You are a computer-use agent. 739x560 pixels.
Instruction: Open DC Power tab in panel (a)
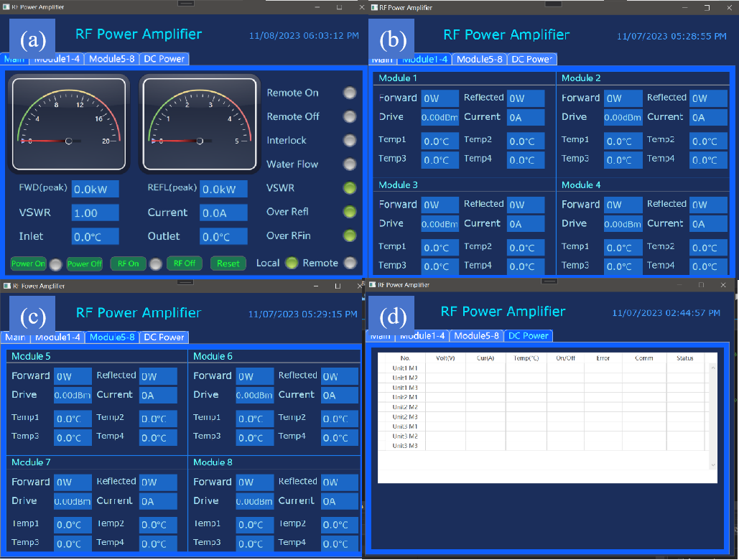(x=164, y=59)
